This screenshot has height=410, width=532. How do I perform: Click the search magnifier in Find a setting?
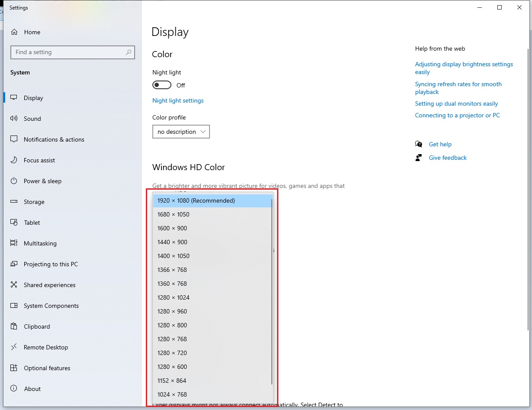pos(129,52)
